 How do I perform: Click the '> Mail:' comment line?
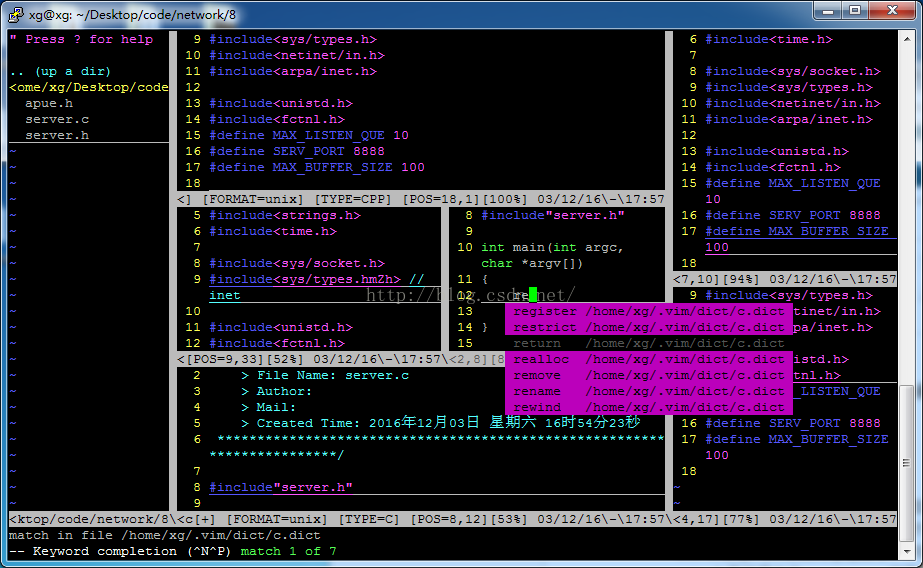268,407
